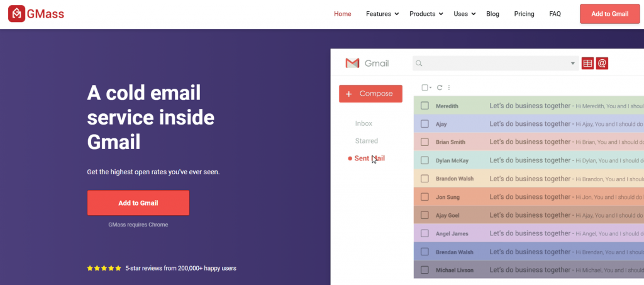This screenshot has height=285, width=644.
Task: Click the refresh icon above the email list
Action: coord(440,87)
